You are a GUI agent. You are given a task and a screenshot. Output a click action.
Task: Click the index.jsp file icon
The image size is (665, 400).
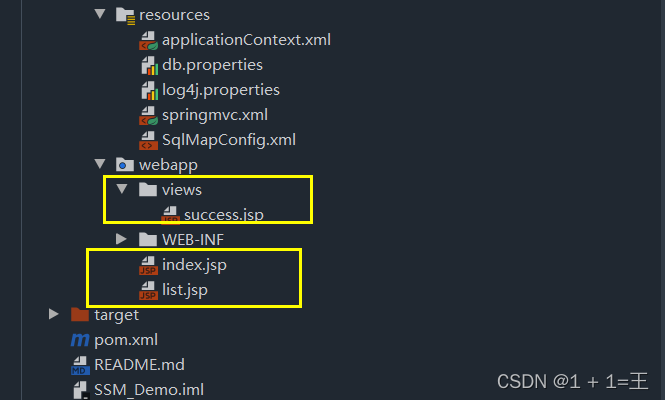pyautogui.click(x=148, y=266)
